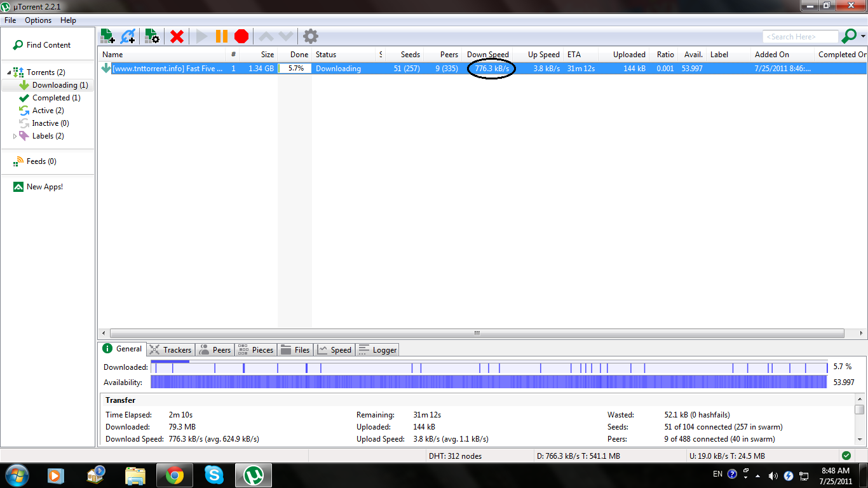Sort by the ETA column header
Image resolution: width=868 pixels, height=488 pixels.
click(x=581, y=55)
